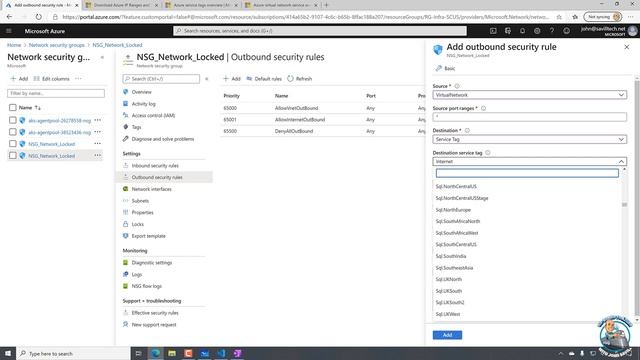The image size is (640, 360).
Task: Open the Tags blade
Action: click(x=136, y=127)
